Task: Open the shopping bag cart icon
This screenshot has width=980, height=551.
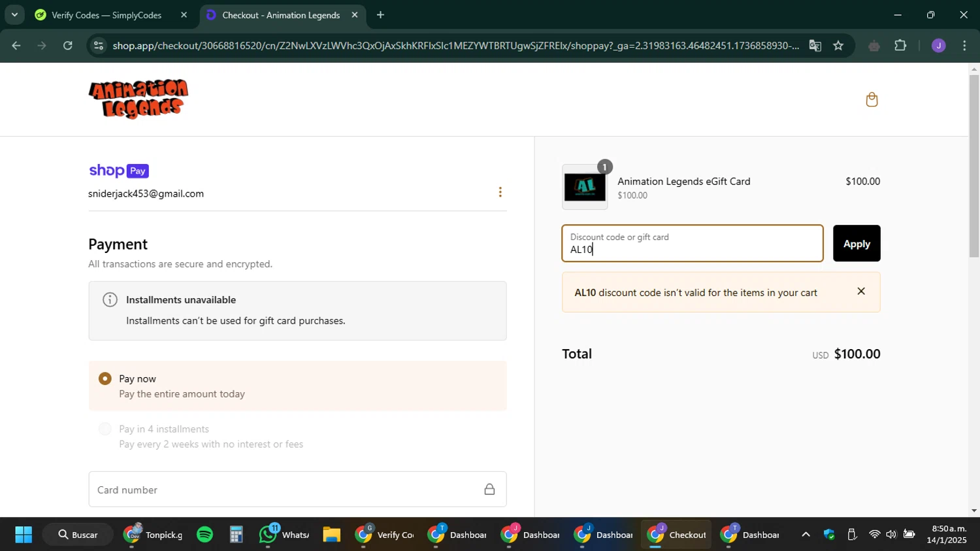Action: click(x=872, y=99)
